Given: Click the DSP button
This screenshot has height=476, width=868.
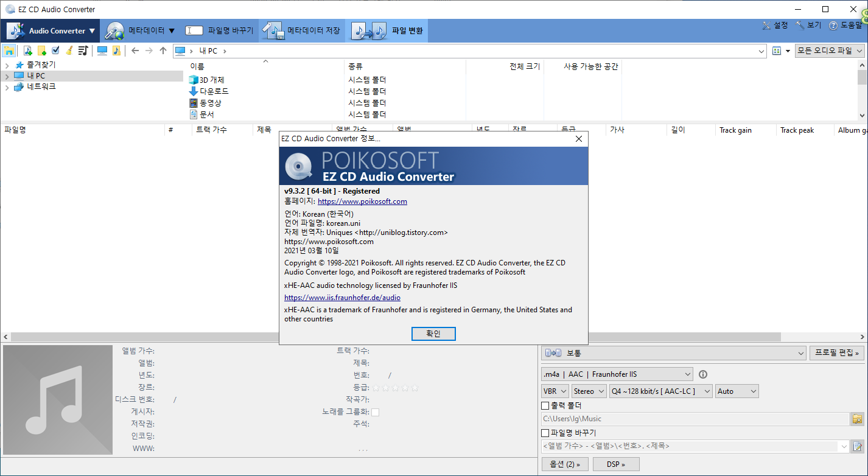Looking at the screenshot, I should (616, 464).
